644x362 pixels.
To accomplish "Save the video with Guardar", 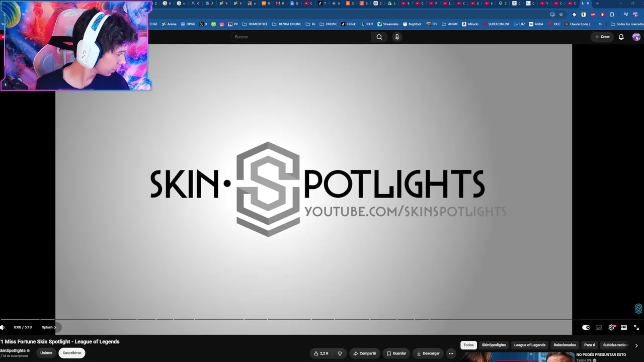I will click(396, 353).
